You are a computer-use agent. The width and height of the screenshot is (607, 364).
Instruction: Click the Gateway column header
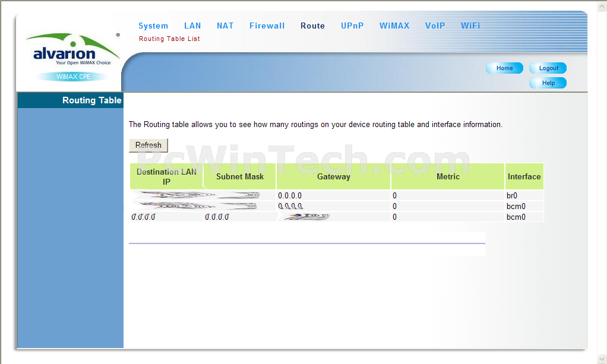coord(333,176)
